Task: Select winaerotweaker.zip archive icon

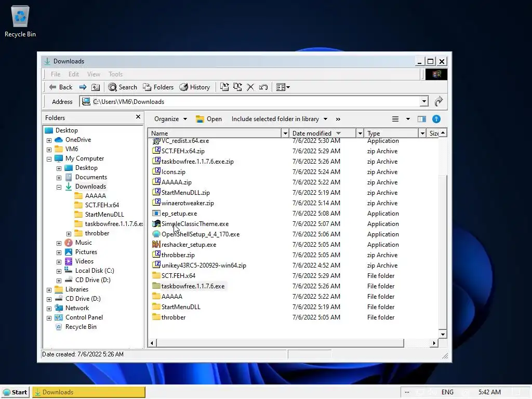Action: coord(156,203)
